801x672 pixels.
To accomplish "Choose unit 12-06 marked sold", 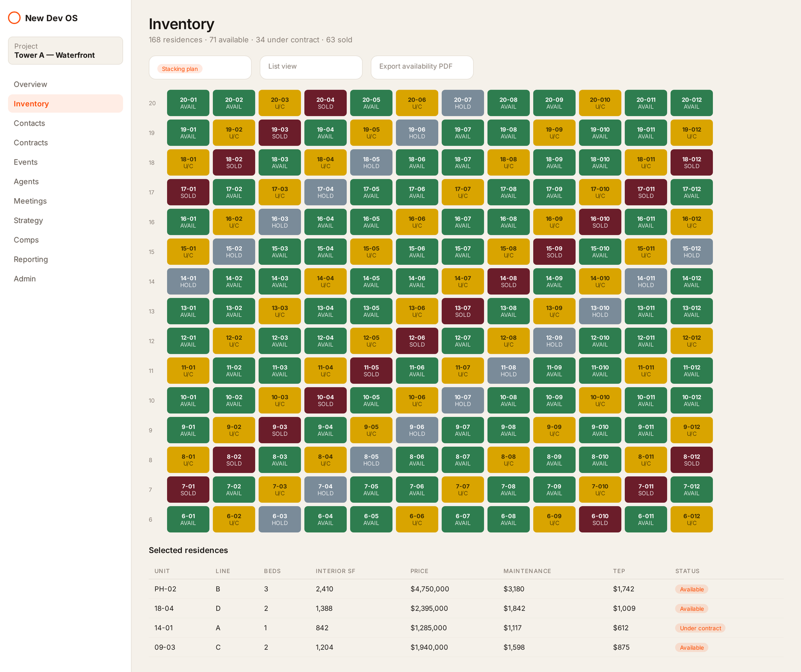I will click(417, 341).
